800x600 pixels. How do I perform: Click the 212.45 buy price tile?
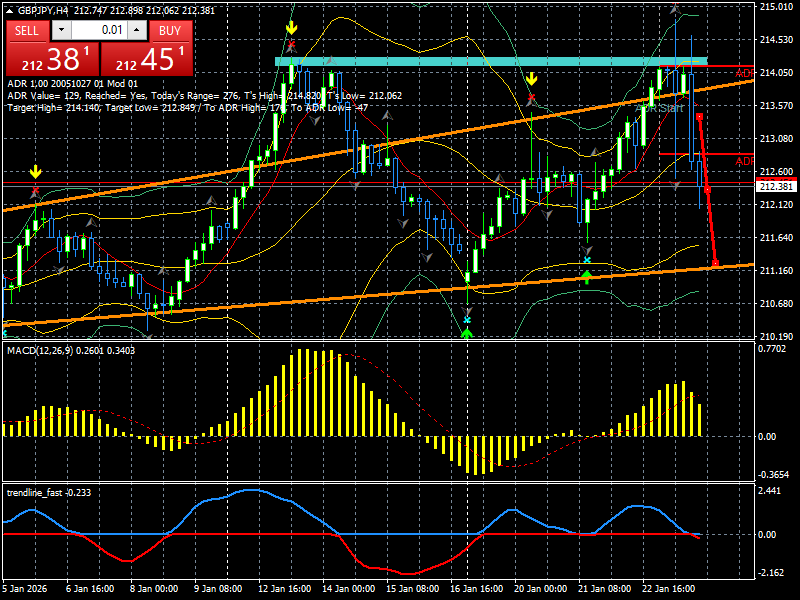coord(147,59)
